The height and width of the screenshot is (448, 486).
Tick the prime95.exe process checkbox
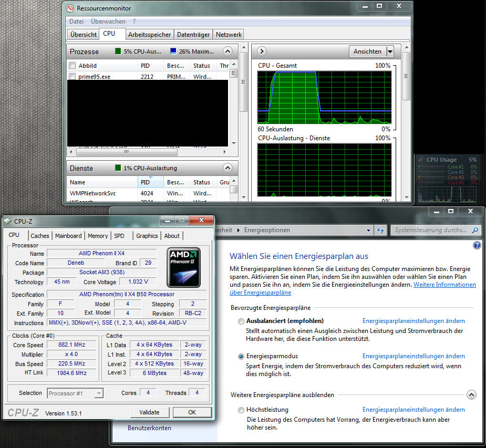pos(72,76)
